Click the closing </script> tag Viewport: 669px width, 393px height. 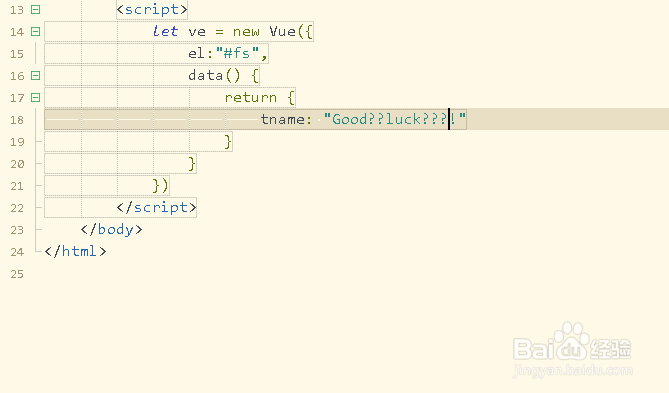tap(156, 207)
